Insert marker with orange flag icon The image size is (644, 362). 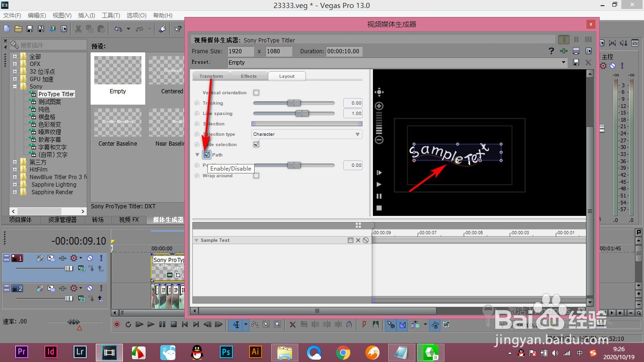tap(364, 324)
